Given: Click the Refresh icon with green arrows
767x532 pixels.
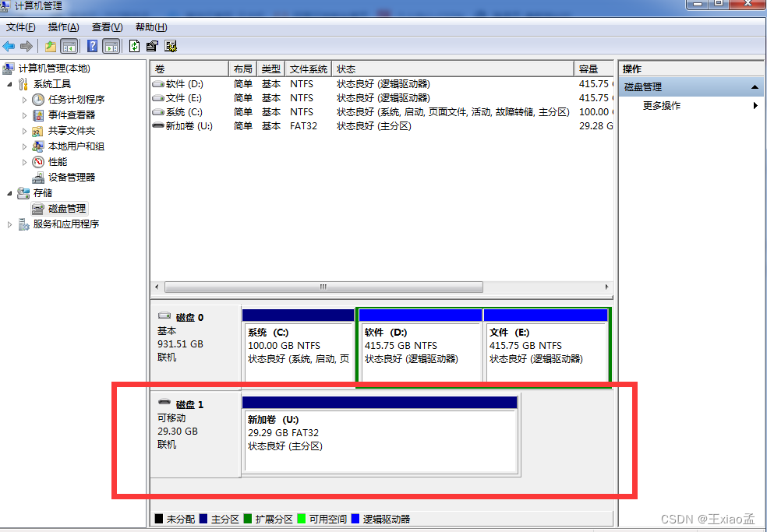Looking at the screenshot, I should [x=135, y=47].
